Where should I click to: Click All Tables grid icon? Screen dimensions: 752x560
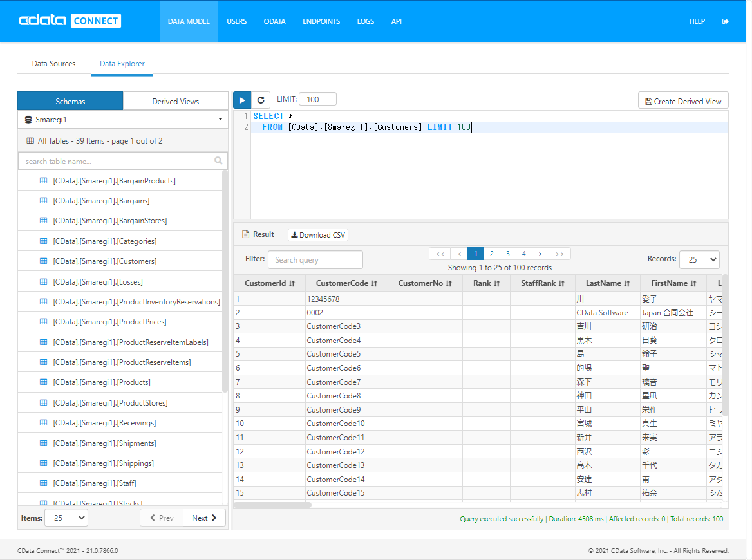tap(30, 140)
